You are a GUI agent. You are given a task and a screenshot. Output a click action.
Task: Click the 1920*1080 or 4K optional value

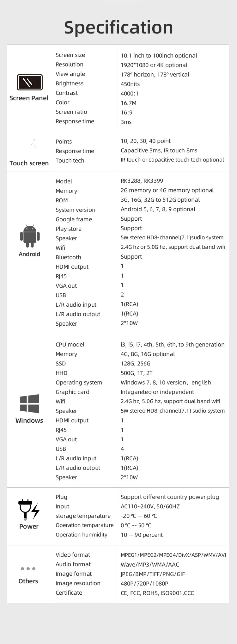tap(154, 65)
